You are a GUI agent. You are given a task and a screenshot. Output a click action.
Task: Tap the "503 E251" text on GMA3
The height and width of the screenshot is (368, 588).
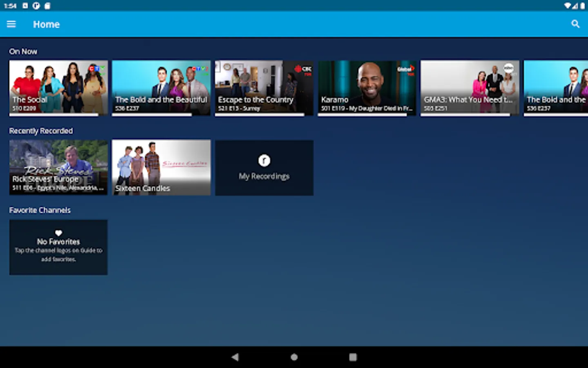pyautogui.click(x=435, y=108)
